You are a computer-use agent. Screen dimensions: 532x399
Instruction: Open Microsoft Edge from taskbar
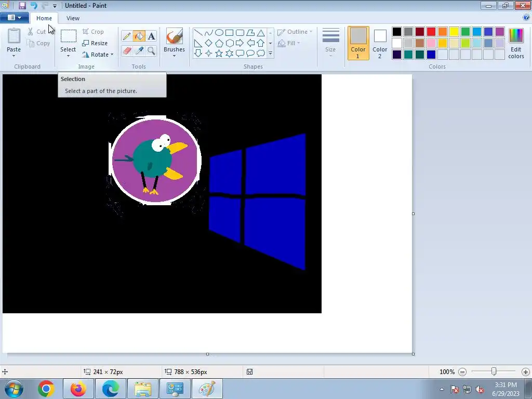111,389
